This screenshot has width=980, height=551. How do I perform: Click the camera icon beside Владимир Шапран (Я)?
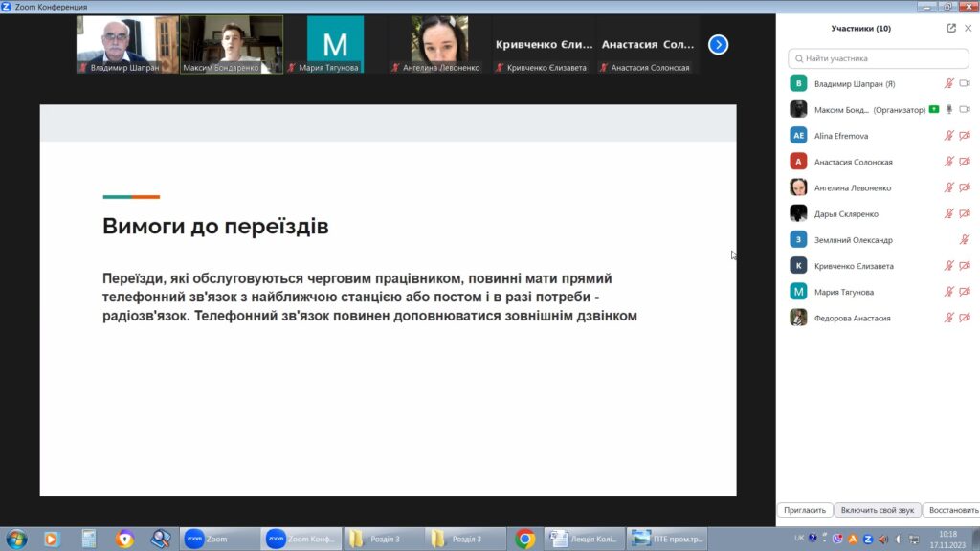click(965, 83)
